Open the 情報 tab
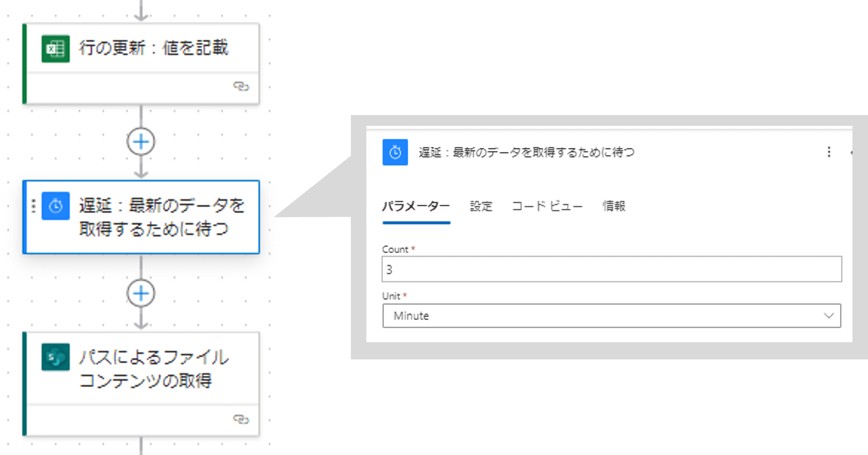 tap(614, 206)
